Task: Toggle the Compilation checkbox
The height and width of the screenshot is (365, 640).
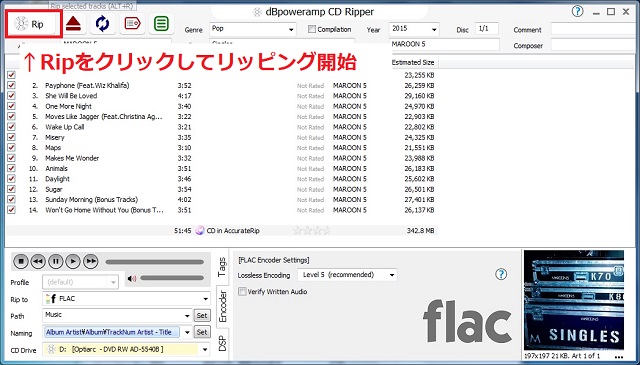Action: [x=312, y=29]
